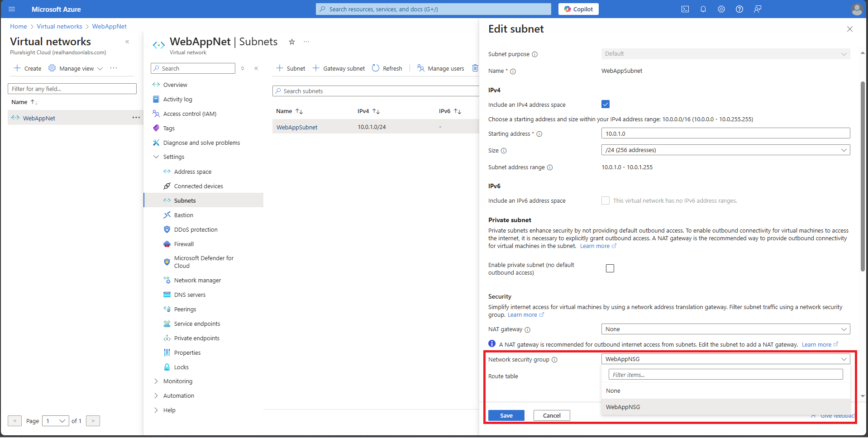Click the Starting address input field

(725, 133)
